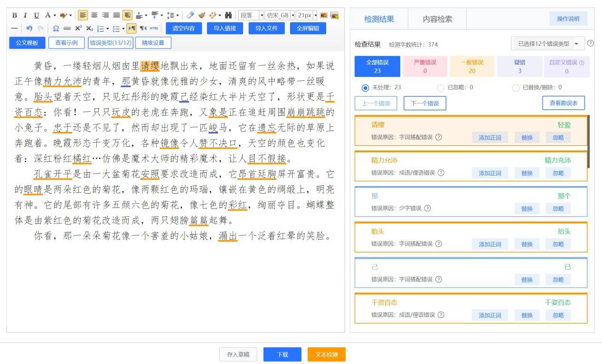Image resolution: width=602 pixels, height=364 pixels.
Task: Click the hyperlink chain icon
Action: tap(67, 28)
